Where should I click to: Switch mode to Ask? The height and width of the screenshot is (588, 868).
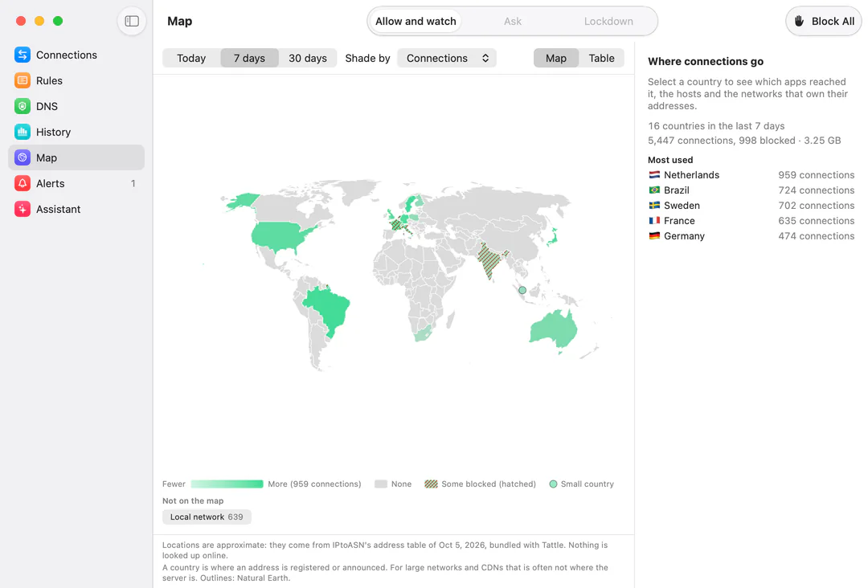pos(513,21)
